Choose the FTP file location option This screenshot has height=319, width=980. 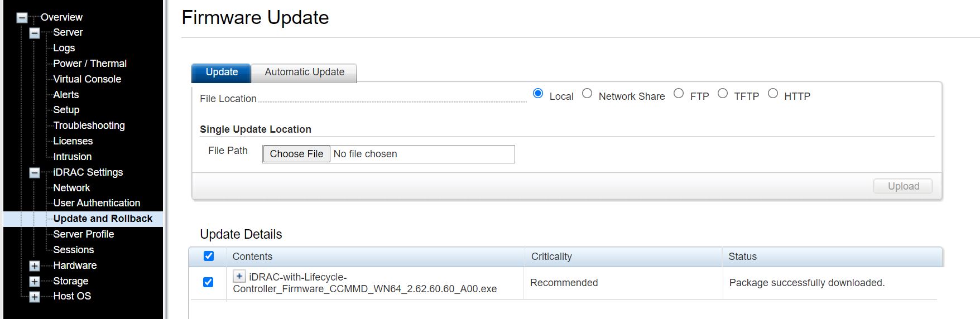coord(679,94)
